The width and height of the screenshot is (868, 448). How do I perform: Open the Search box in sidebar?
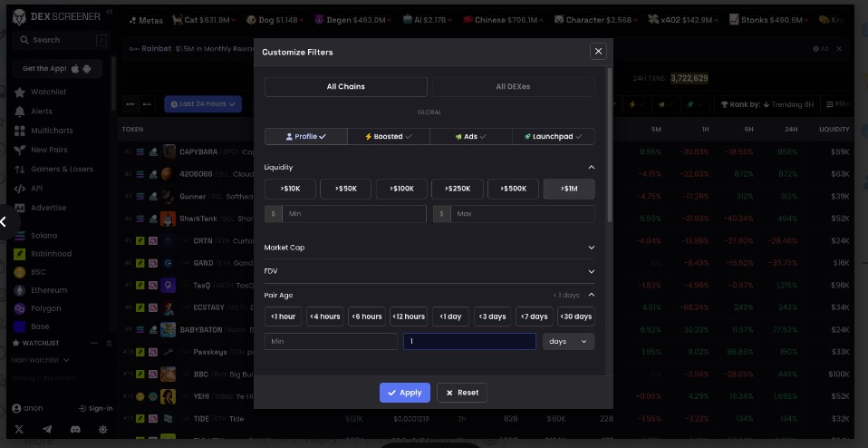click(63, 40)
